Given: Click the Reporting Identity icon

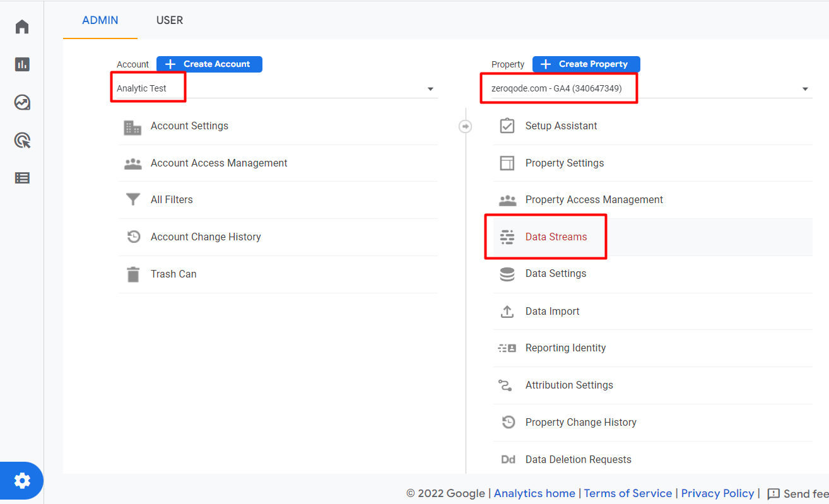Looking at the screenshot, I should (x=507, y=348).
